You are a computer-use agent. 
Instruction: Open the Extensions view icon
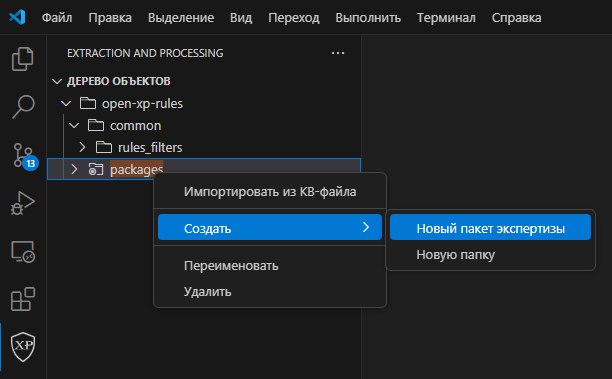tap(23, 299)
